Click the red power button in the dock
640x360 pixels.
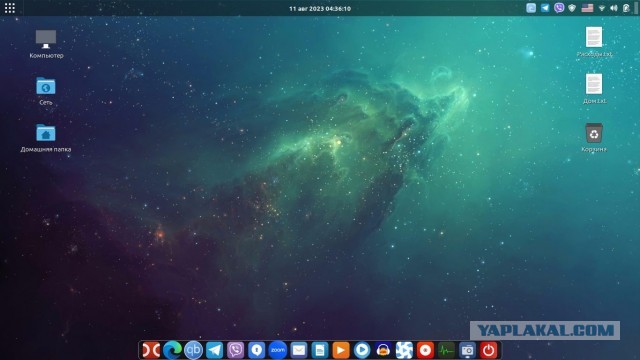(x=489, y=350)
